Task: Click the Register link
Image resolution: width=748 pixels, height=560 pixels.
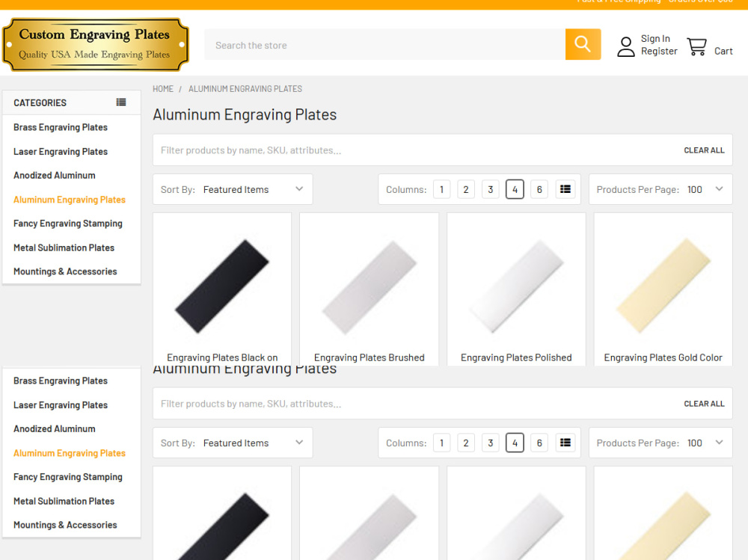Action: click(659, 51)
